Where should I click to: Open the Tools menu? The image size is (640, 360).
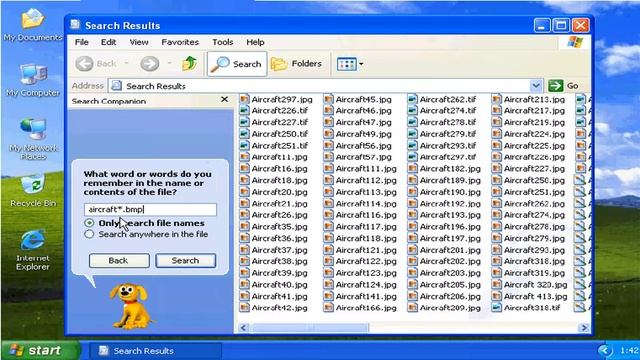coord(222,42)
